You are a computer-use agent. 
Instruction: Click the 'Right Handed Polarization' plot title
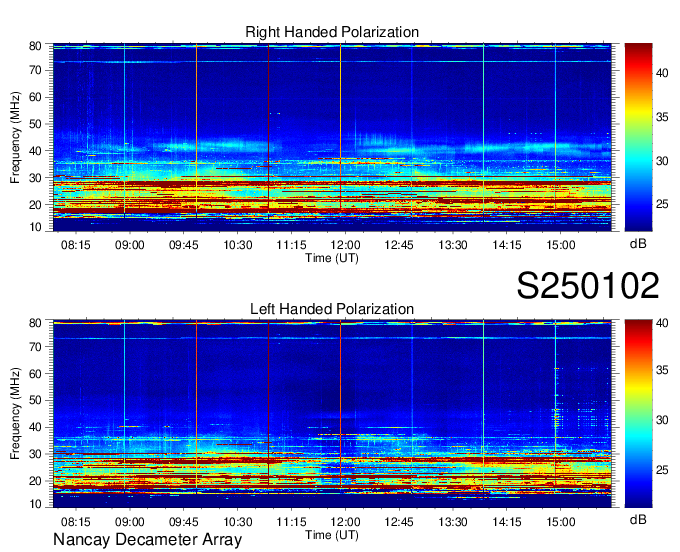[x=332, y=32]
